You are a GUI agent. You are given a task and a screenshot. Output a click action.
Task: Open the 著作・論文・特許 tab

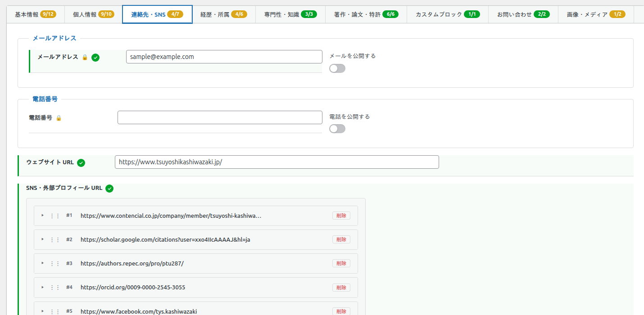coord(366,14)
